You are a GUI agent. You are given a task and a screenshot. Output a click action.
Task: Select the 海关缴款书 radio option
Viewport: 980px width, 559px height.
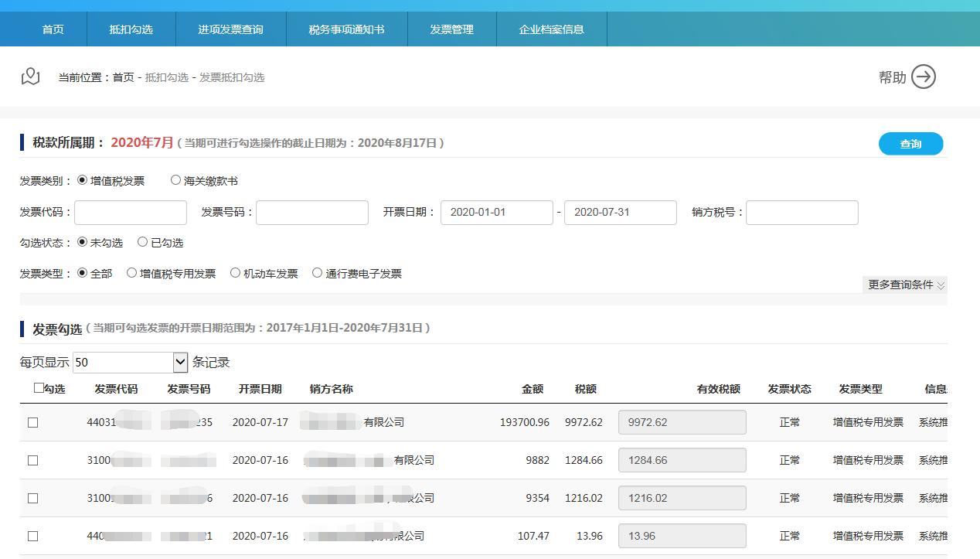point(175,180)
